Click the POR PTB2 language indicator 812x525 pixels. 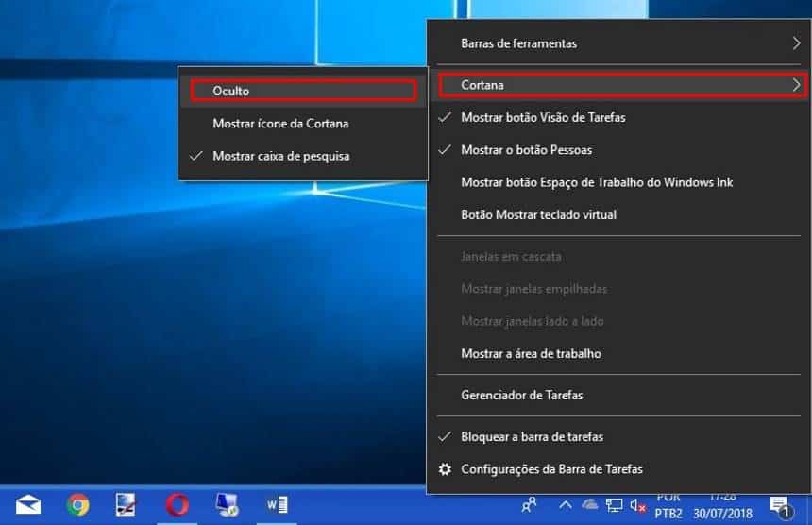click(668, 505)
